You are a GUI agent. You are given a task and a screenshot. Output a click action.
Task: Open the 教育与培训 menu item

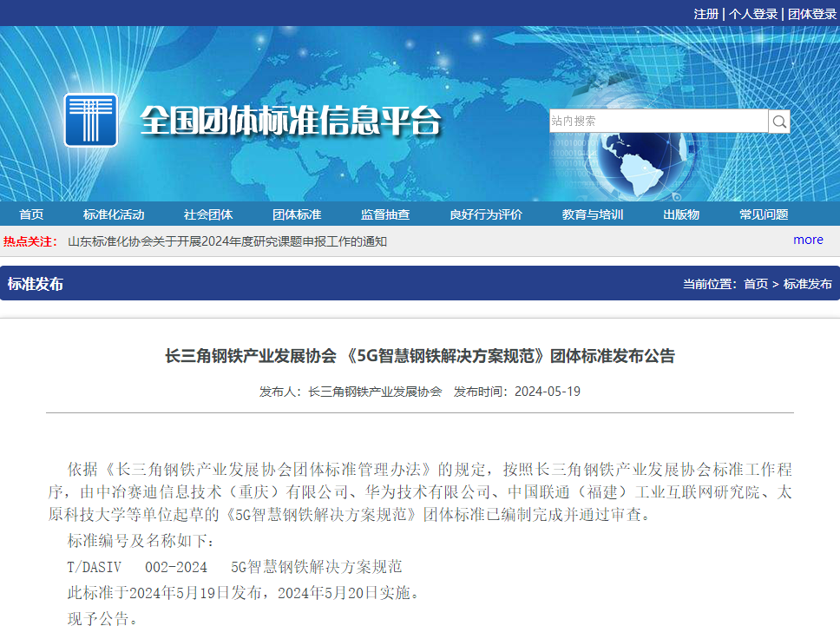pos(593,214)
